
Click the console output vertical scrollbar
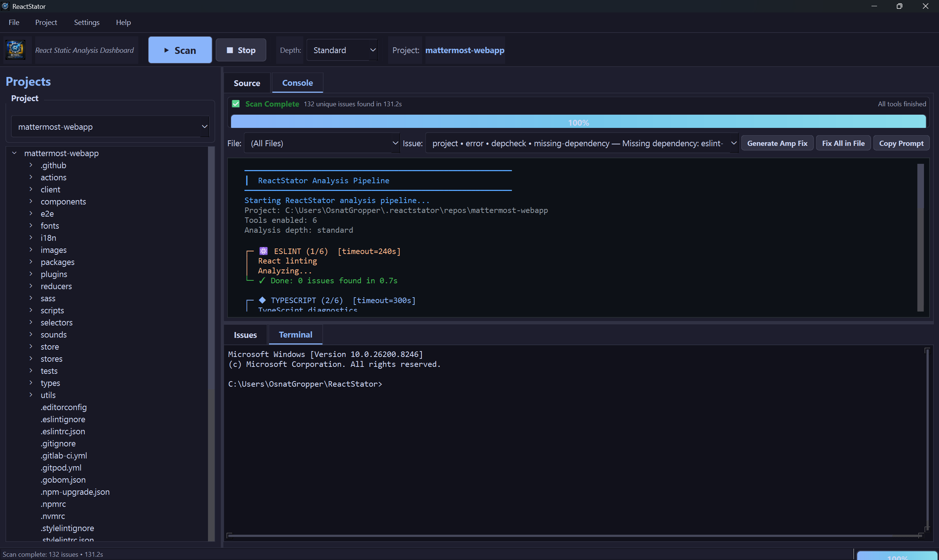tap(920, 237)
